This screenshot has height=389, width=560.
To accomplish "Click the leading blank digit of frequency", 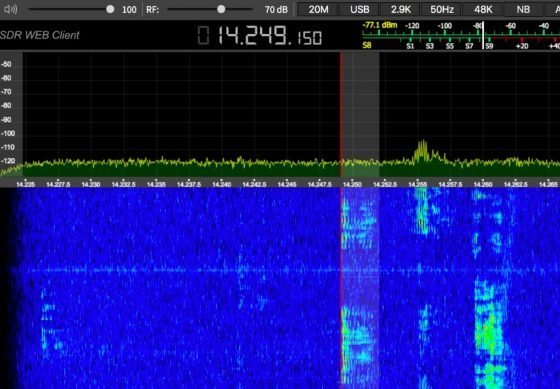I will [203, 36].
